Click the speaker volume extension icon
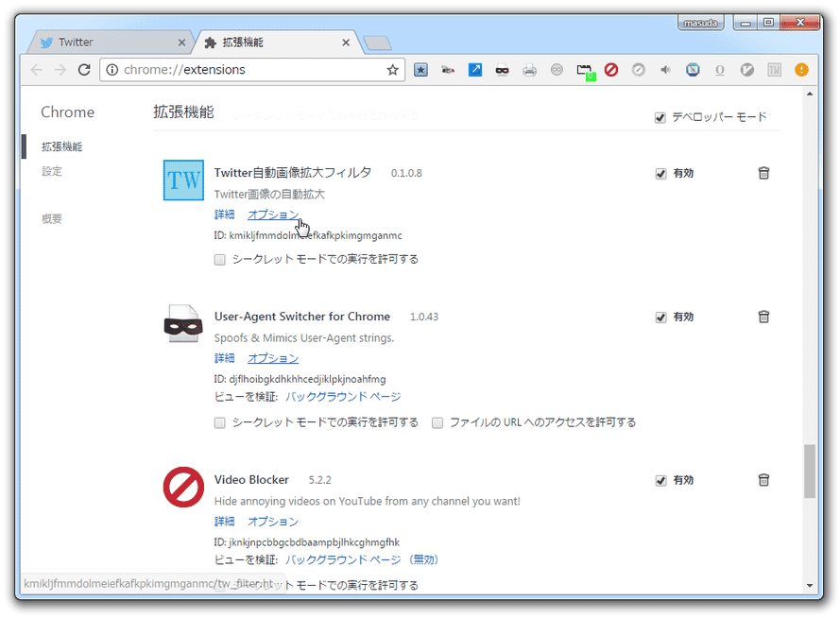 (665, 70)
